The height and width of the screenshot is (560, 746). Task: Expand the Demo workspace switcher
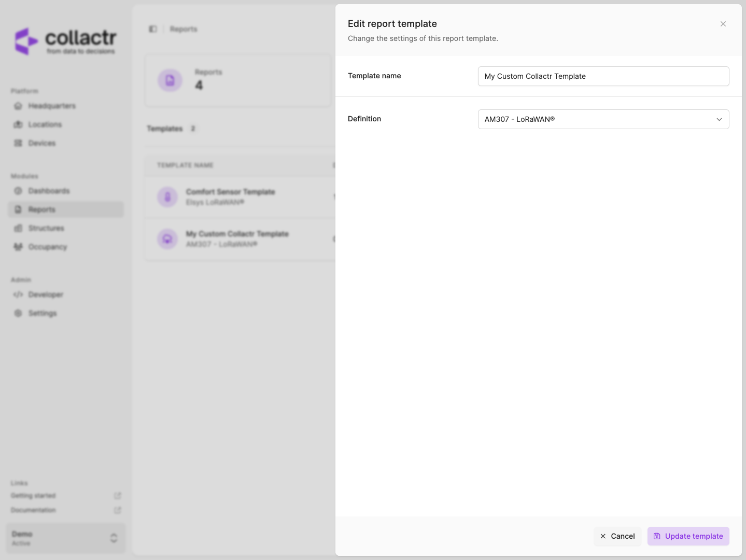click(66, 538)
